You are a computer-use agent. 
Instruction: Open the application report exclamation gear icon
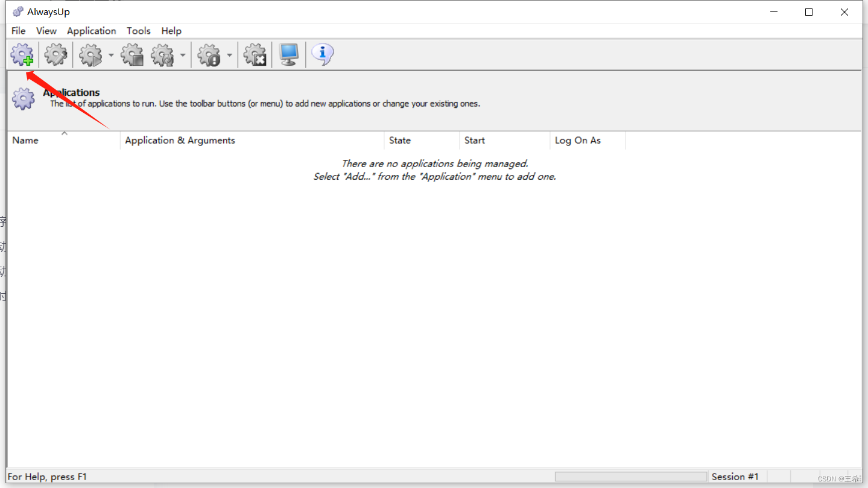(208, 54)
